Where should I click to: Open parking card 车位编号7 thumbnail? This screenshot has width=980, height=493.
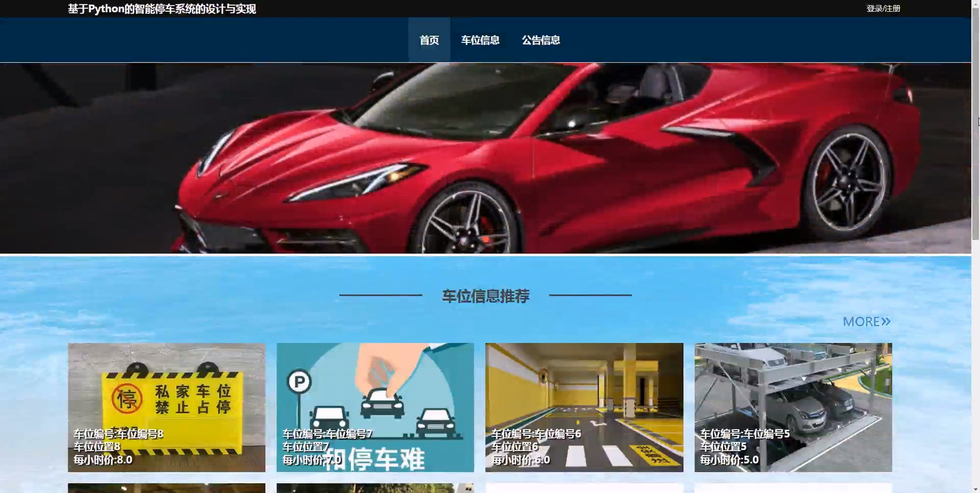pyautogui.click(x=375, y=407)
